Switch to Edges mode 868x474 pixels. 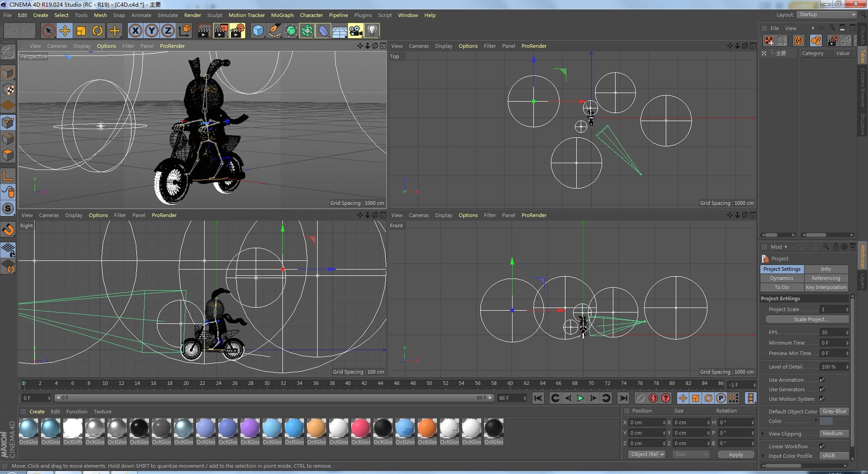tap(8, 138)
